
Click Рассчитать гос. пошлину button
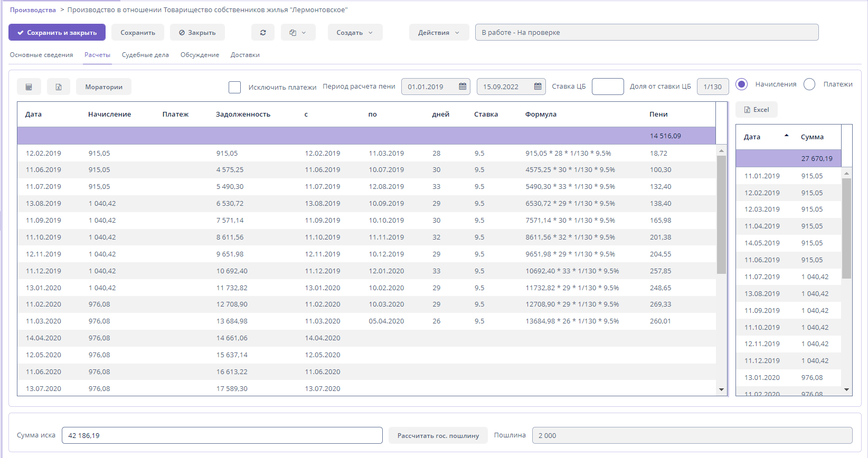pos(438,436)
